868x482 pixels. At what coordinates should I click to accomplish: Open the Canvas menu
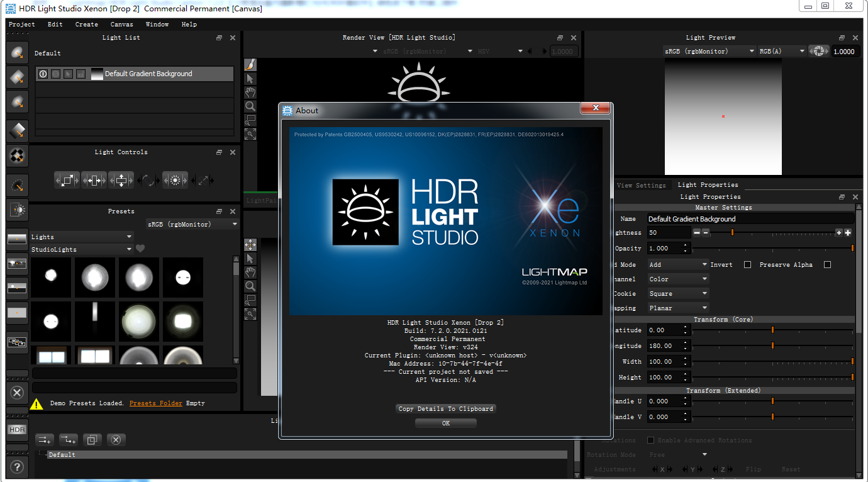(121, 24)
